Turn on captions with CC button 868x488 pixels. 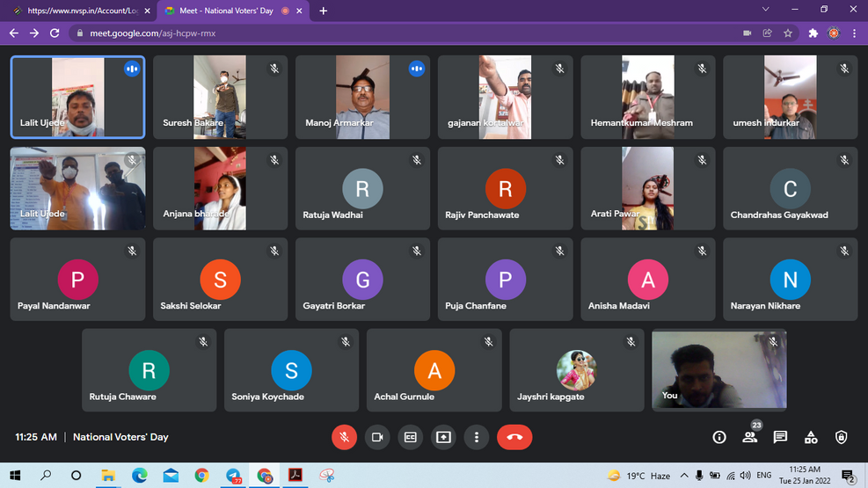coord(410,437)
